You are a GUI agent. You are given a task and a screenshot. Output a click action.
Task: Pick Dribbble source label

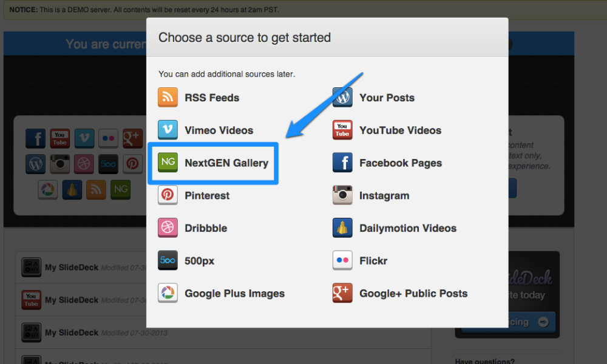[x=206, y=228]
